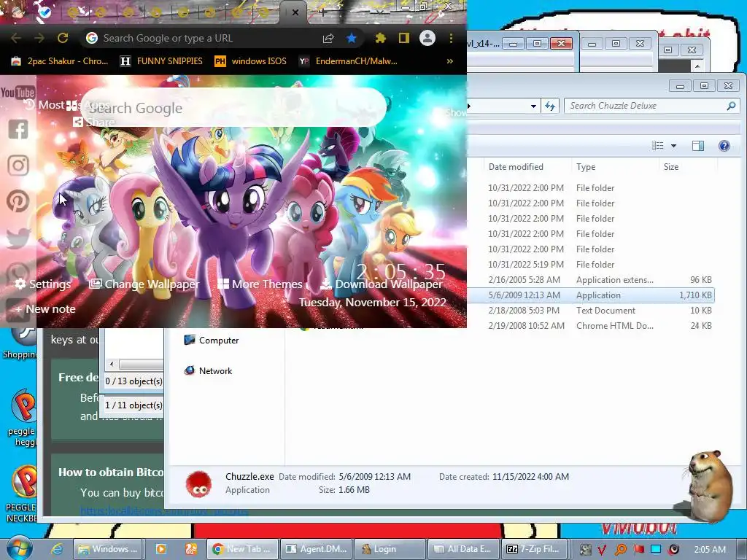Click the Instagram sidebar icon

click(18, 166)
